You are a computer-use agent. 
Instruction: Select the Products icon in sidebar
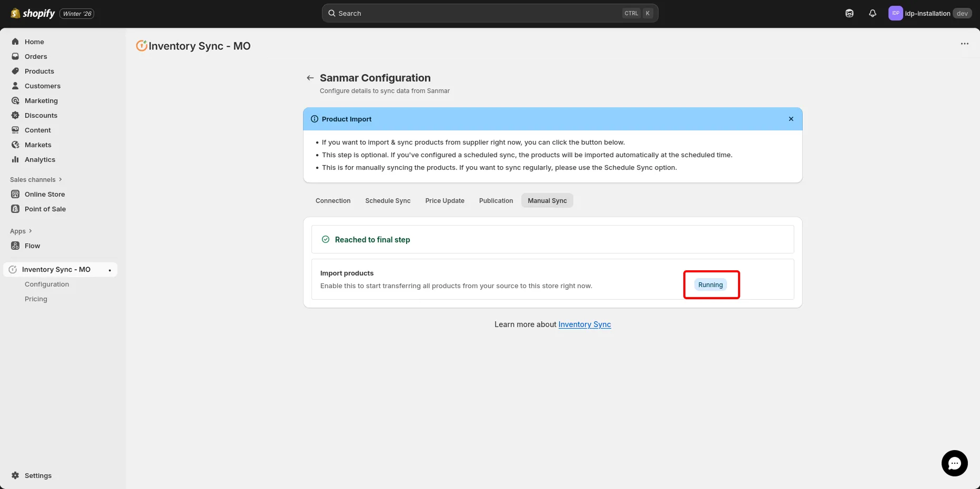15,71
